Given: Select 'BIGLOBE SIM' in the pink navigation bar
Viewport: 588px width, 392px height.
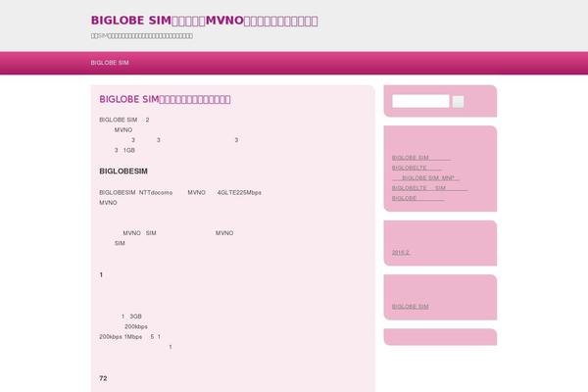Looking at the screenshot, I should click(x=110, y=63).
